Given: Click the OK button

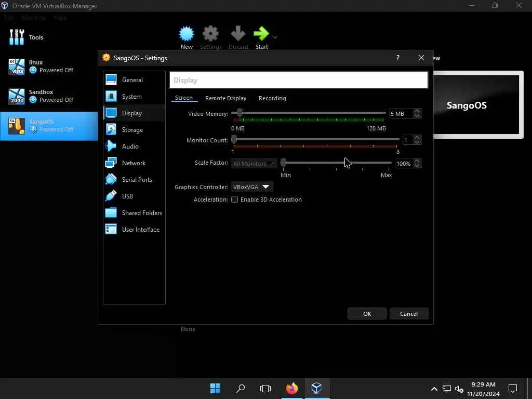Looking at the screenshot, I should pyautogui.click(x=367, y=313).
